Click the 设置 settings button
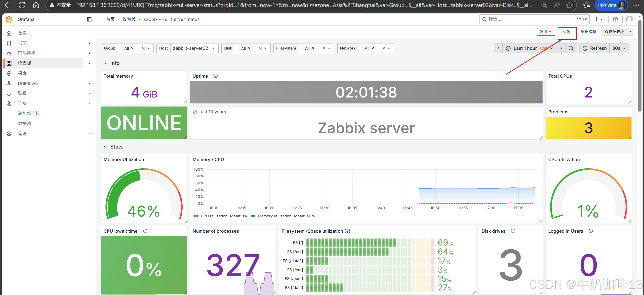 tap(567, 32)
